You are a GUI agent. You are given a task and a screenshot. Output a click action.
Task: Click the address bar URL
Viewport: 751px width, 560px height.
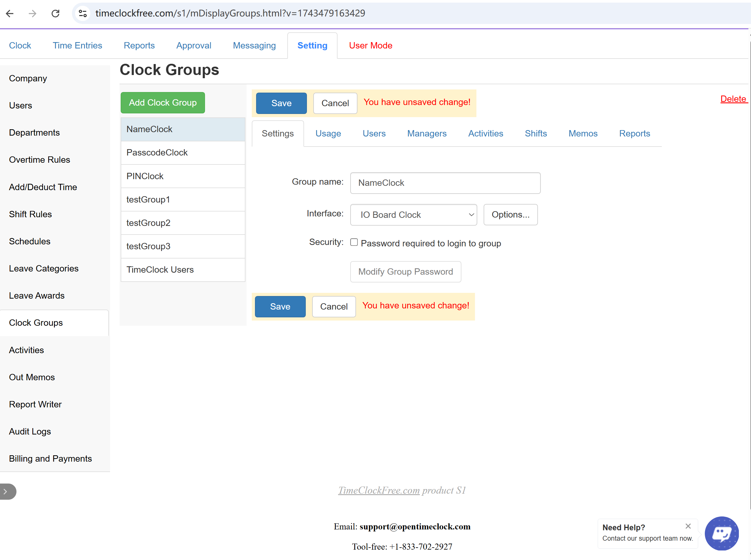(230, 13)
